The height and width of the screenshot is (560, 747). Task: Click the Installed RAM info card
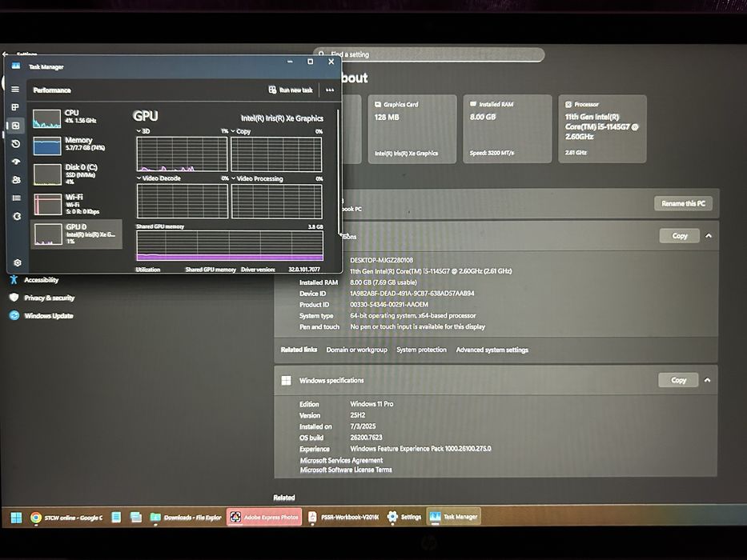tap(508, 129)
